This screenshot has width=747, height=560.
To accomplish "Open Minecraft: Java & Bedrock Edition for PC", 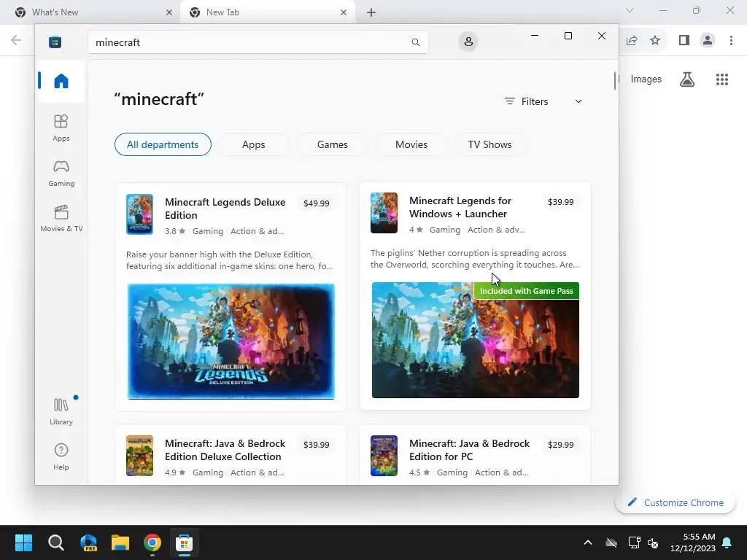I will coord(470,450).
